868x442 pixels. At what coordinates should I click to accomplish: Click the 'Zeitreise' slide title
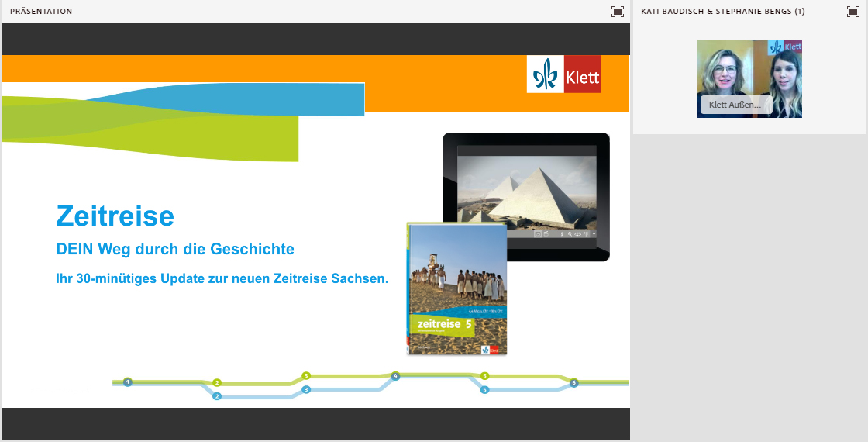coord(115,216)
